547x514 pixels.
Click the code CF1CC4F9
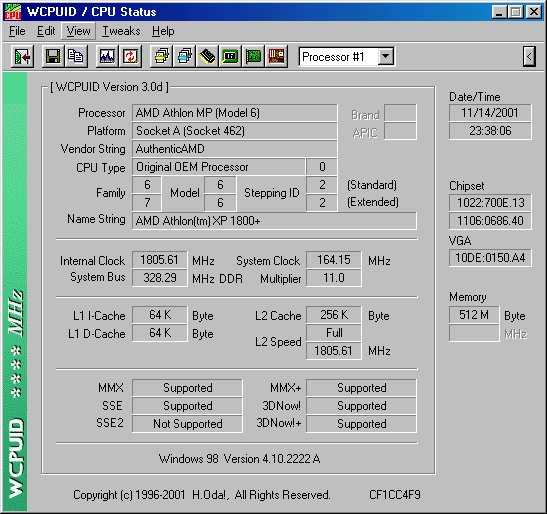point(395,495)
